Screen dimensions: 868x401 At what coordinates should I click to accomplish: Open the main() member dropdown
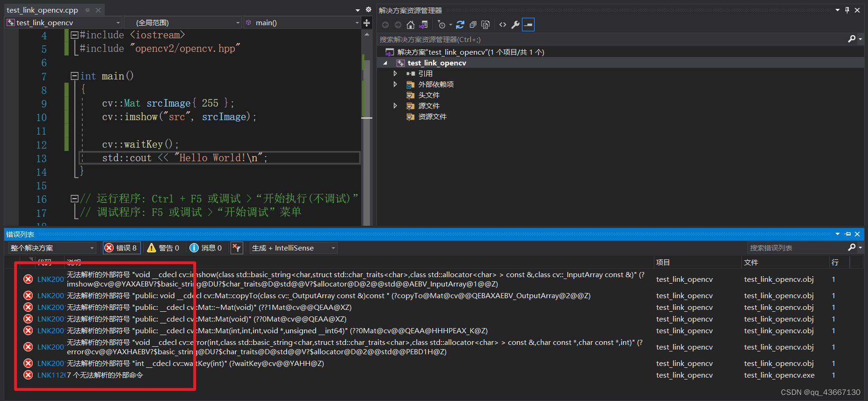302,22
